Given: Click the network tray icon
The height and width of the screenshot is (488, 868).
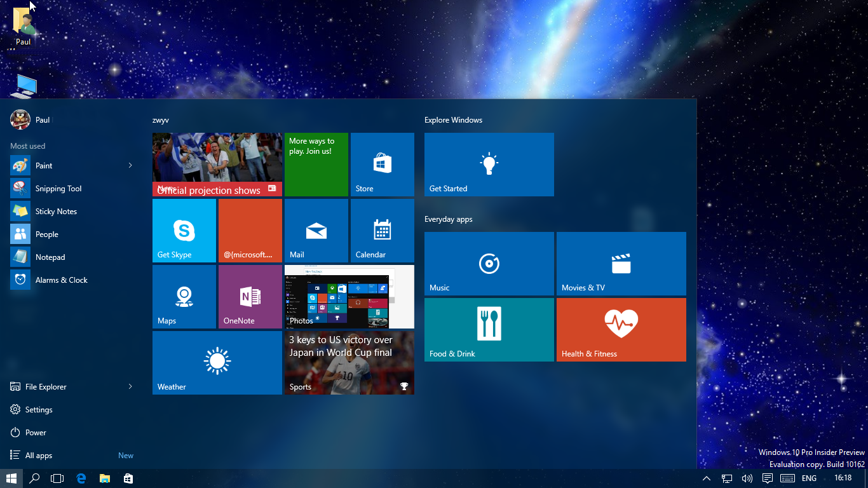Looking at the screenshot, I should point(727,478).
